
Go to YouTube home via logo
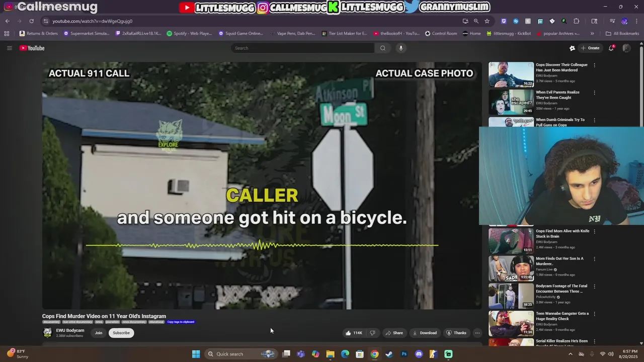pyautogui.click(x=32, y=48)
